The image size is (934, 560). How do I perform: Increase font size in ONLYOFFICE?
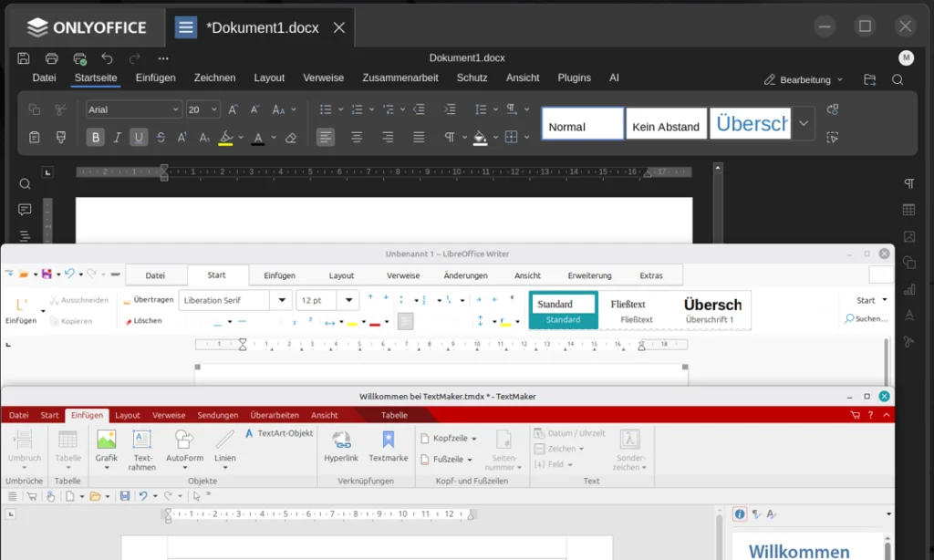click(x=233, y=109)
